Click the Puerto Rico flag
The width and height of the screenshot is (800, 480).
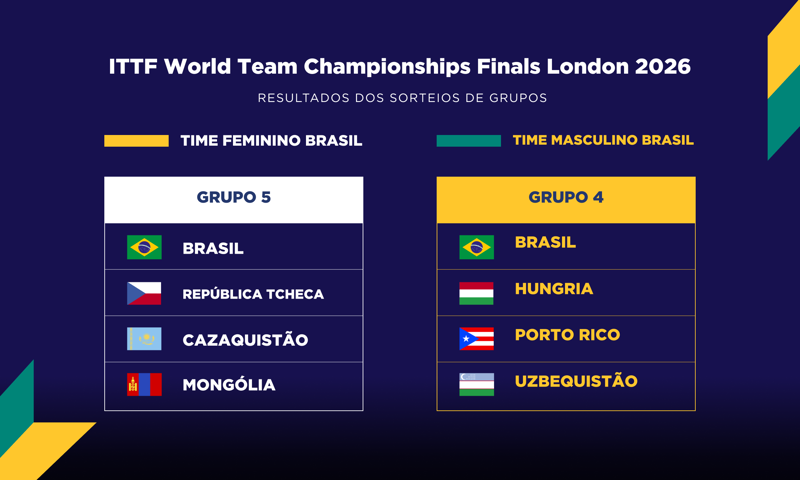[x=476, y=339]
